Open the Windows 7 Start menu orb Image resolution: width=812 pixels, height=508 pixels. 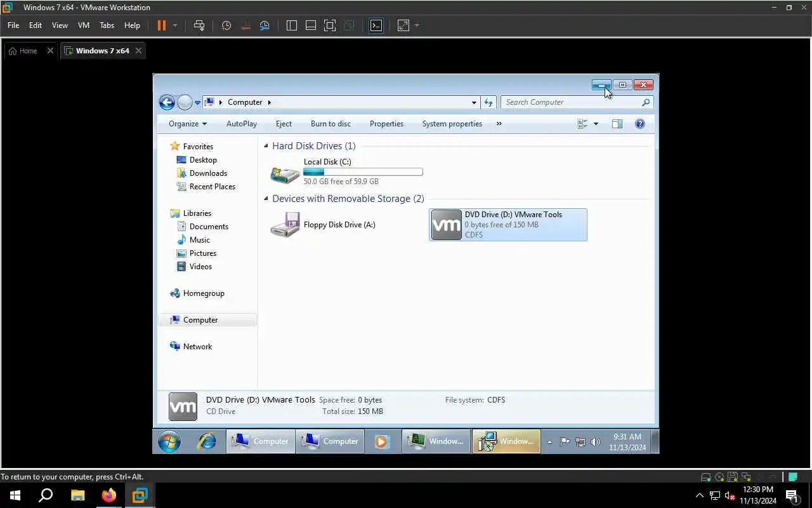pyautogui.click(x=169, y=441)
